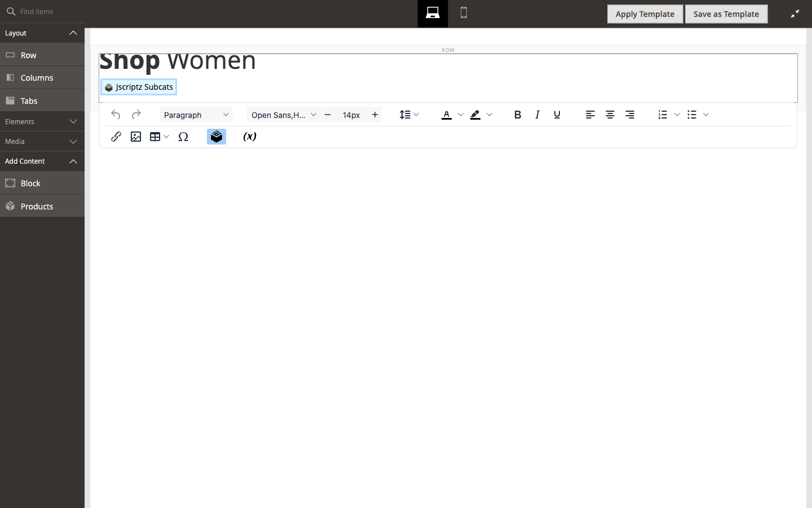
Task: Insert a link in the text editor
Action: (x=116, y=136)
